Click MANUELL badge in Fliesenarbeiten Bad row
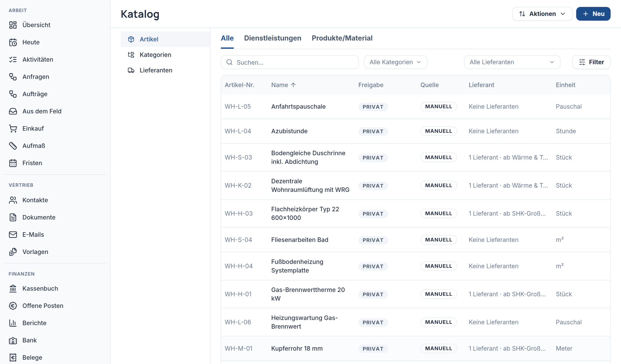The width and height of the screenshot is (621, 364). click(x=439, y=240)
